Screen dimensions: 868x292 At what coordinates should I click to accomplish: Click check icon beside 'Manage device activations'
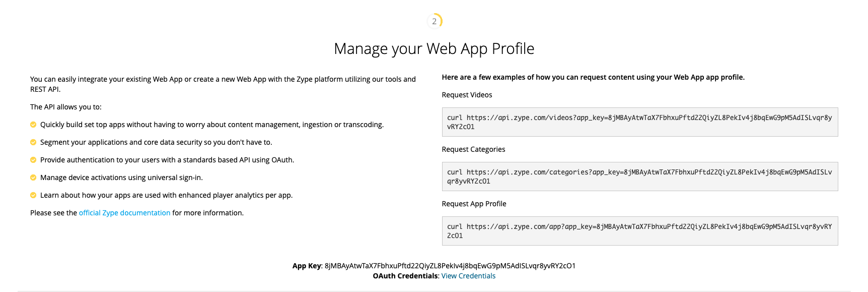point(33,178)
